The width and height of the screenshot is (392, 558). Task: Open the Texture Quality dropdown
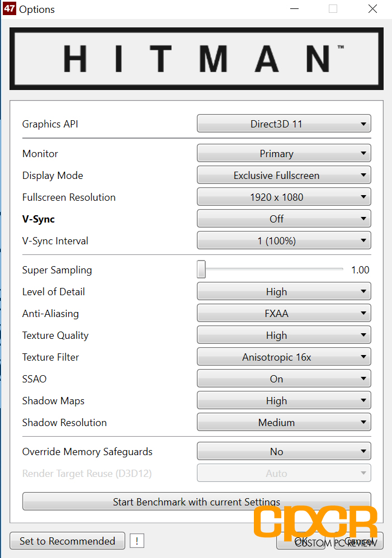tap(284, 335)
